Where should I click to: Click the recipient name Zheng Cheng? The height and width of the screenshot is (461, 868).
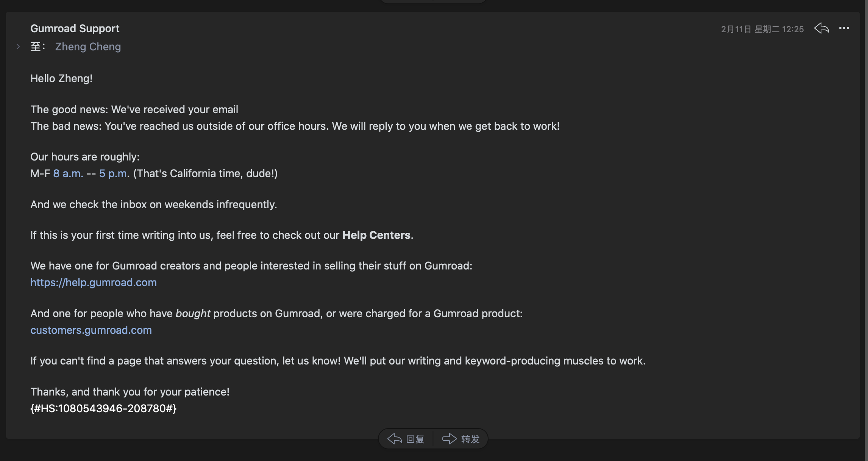point(88,47)
